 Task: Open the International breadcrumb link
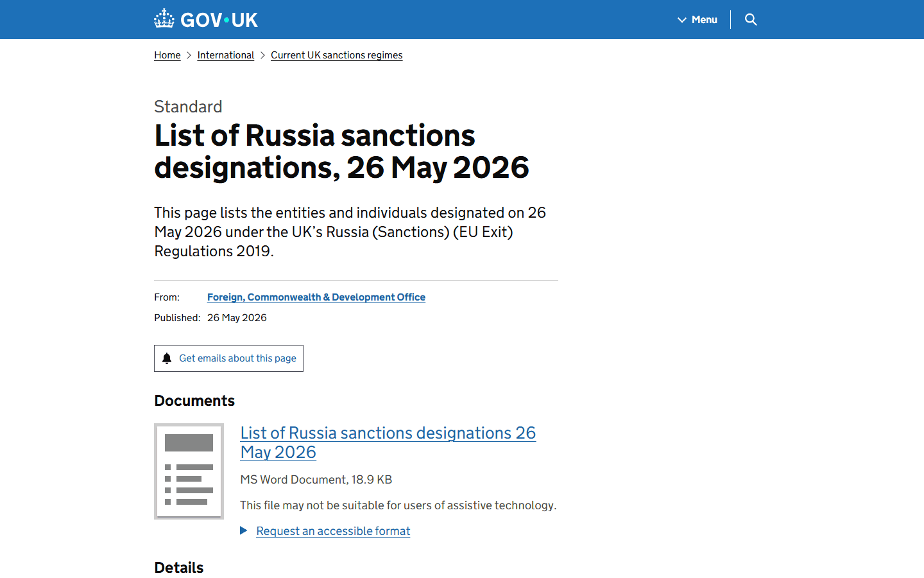tap(226, 55)
